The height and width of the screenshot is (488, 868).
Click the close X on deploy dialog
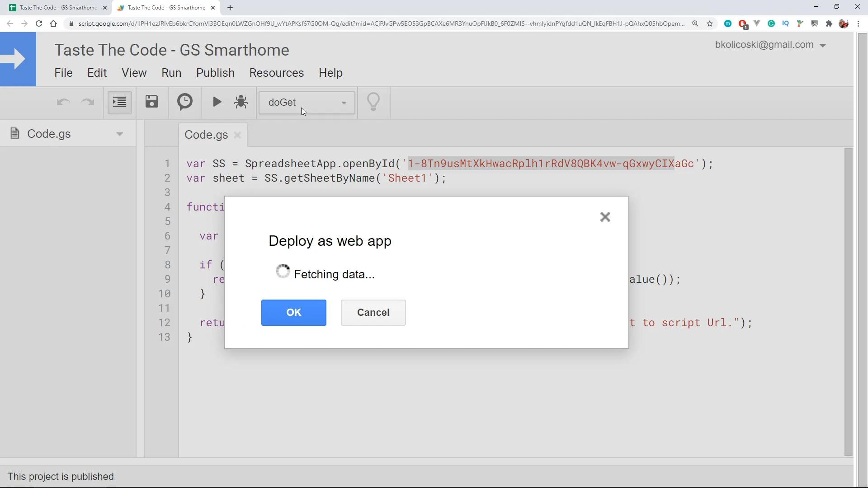point(605,217)
